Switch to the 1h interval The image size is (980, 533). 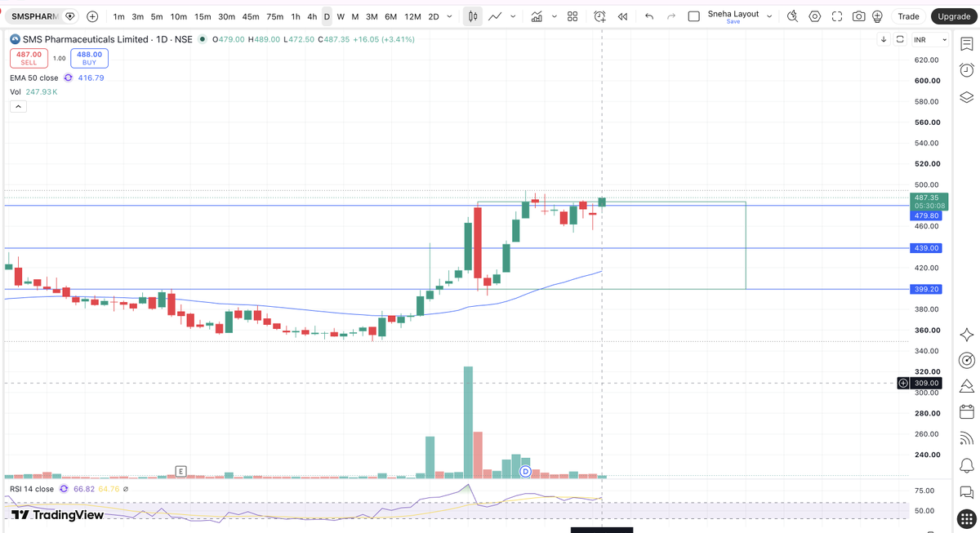296,16
